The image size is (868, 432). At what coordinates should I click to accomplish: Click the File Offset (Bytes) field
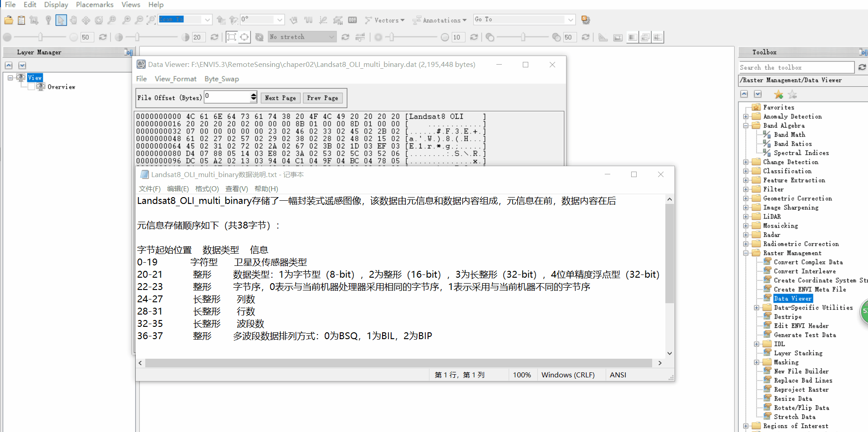(227, 97)
